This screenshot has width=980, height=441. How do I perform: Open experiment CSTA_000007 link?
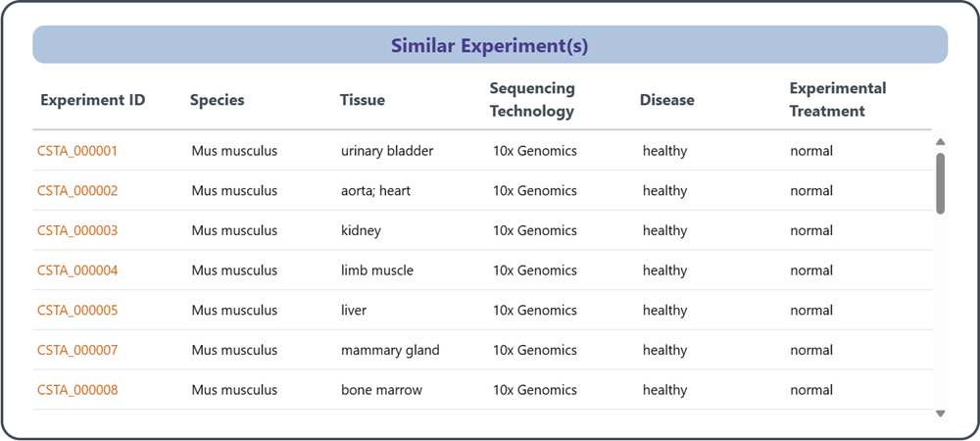pos(77,350)
